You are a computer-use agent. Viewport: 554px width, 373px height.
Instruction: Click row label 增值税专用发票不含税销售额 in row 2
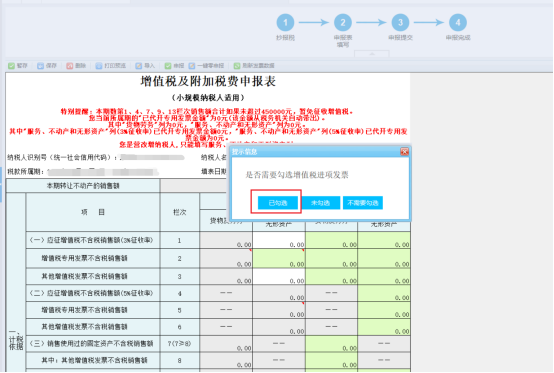click(x=84, y=258)
